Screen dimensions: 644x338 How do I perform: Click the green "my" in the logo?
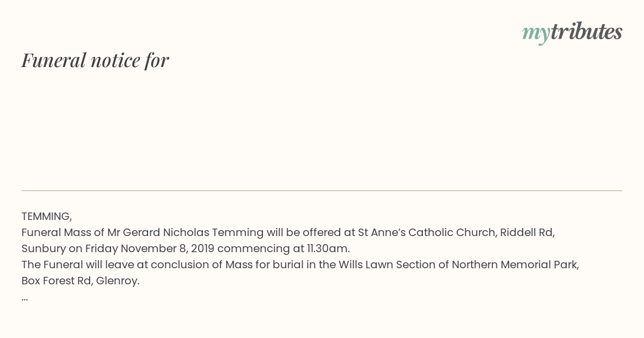[536, 34]
